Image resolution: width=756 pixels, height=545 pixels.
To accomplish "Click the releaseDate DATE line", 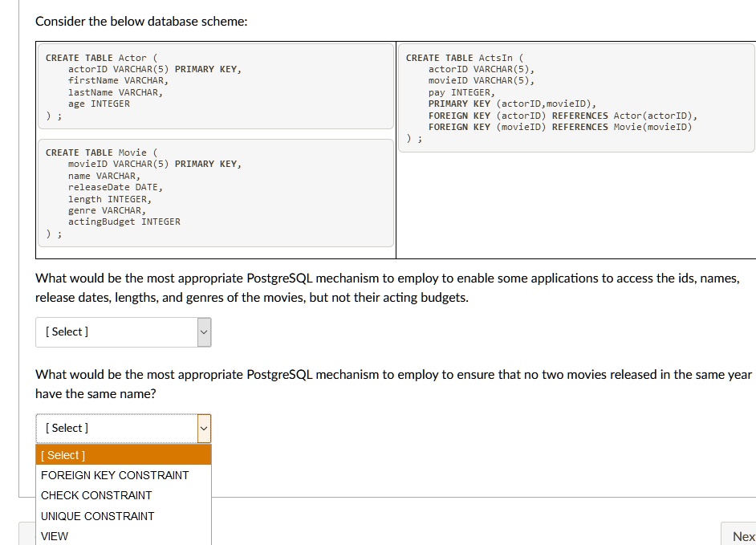I will [x=114, y=187].
